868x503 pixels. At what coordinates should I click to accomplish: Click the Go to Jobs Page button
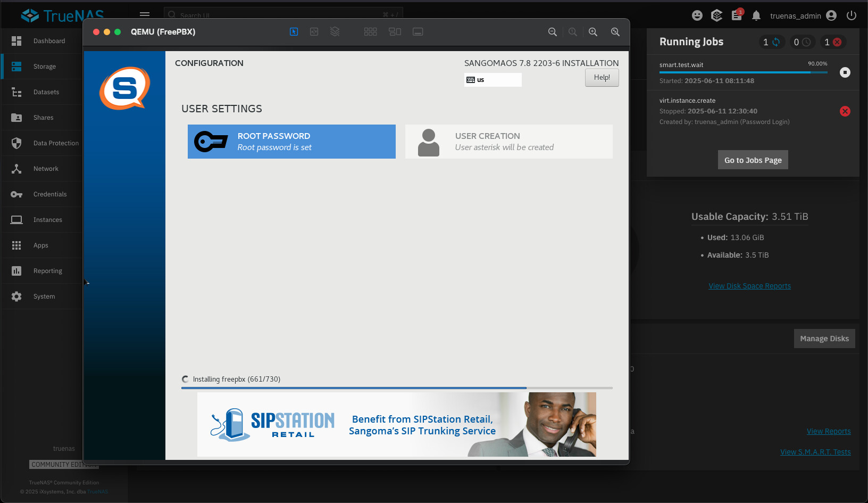(753, 160)
